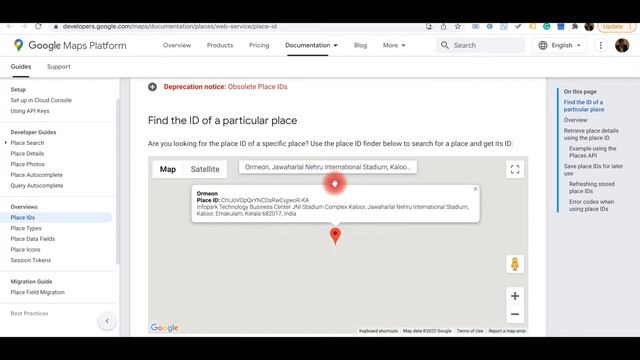Toggle fullscreen map view
The image size is (640, 360).
pos(515,169)
